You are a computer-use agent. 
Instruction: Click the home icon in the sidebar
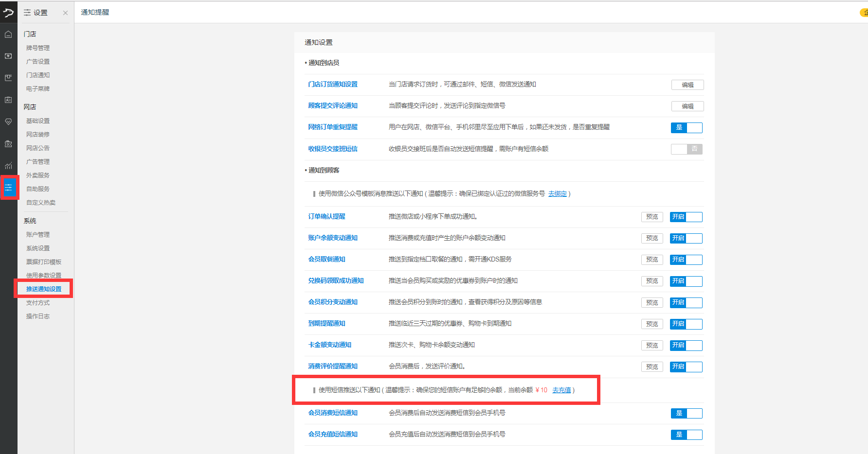(8, 35)
